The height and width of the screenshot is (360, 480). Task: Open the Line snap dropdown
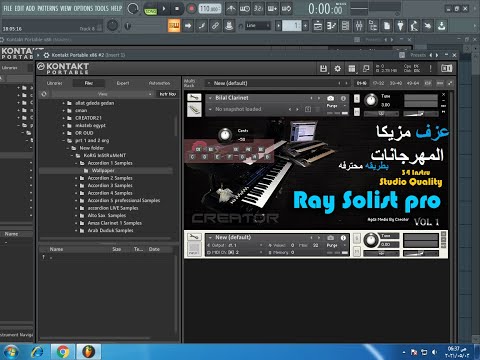point(258,26)
